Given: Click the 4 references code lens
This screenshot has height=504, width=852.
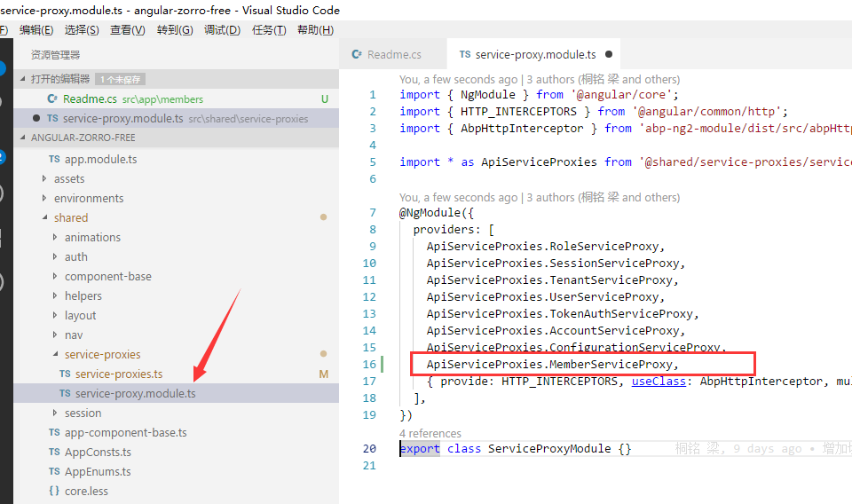Looking at the screenshot, I should tap(430, 433).
